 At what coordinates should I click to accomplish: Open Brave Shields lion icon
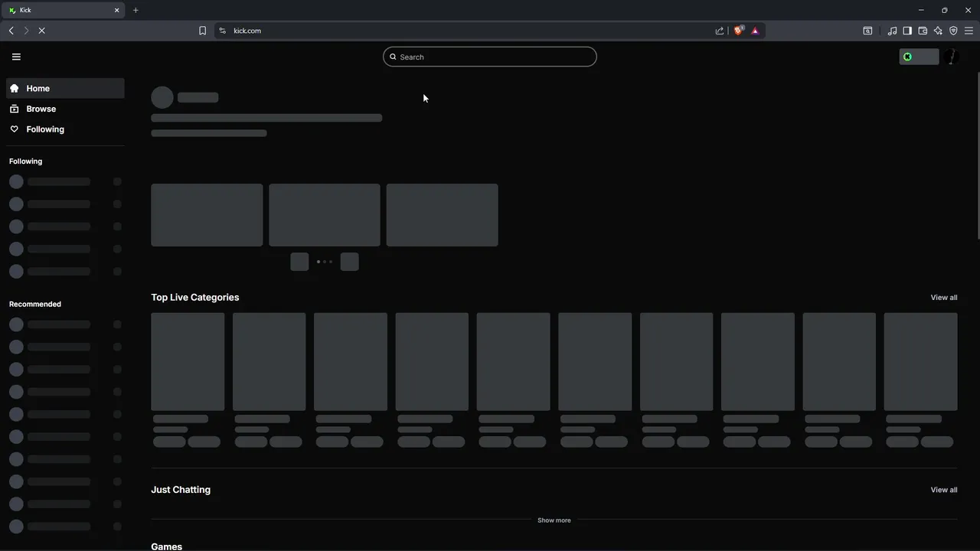[x=738, y=31]
